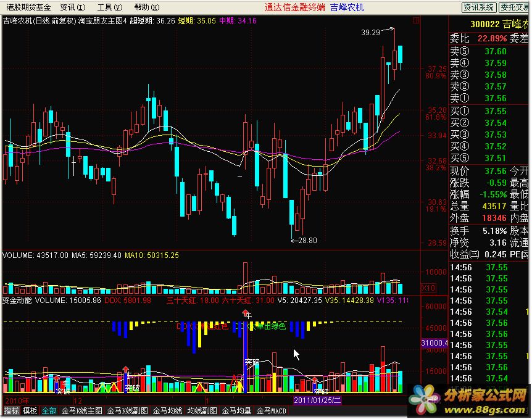
Task: Click the 涨跌 -0.59 value
Action: point(496,183)
